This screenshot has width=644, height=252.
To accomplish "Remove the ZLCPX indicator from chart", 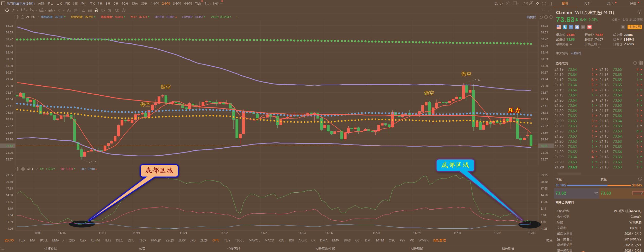I will [x=22, y=17].
